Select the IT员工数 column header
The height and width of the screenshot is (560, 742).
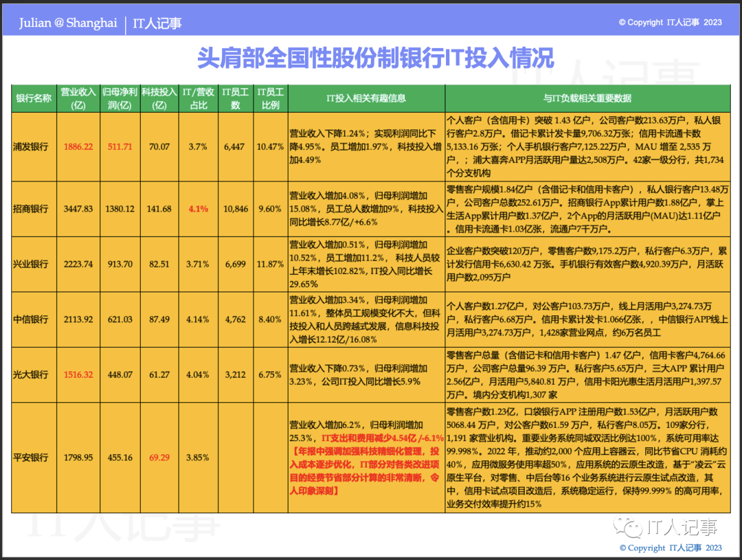click(x=236, y=98)
